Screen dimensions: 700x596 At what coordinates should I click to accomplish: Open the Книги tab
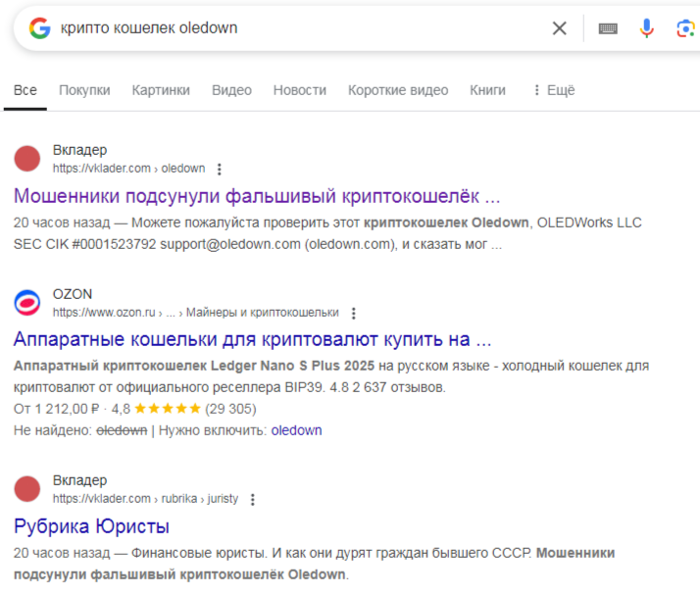click(487, 90)
